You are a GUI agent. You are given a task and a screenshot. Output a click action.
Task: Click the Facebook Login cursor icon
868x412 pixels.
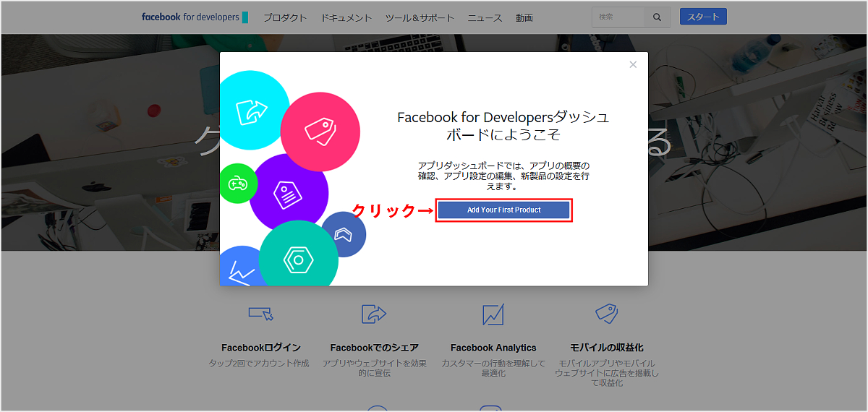pos(260,314)
